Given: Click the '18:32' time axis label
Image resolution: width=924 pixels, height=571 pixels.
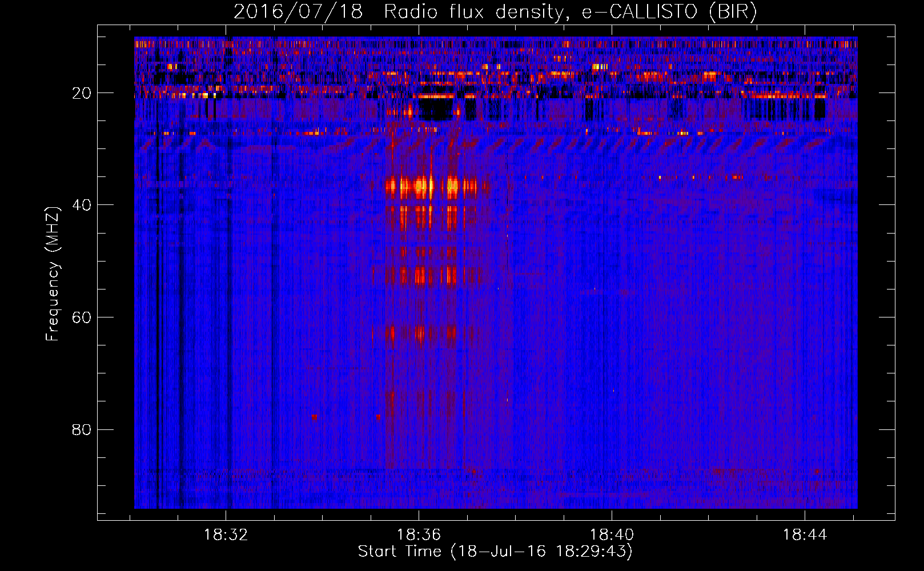Looking at the screenshot, I should pyautogui.click(x=226, y=535).
